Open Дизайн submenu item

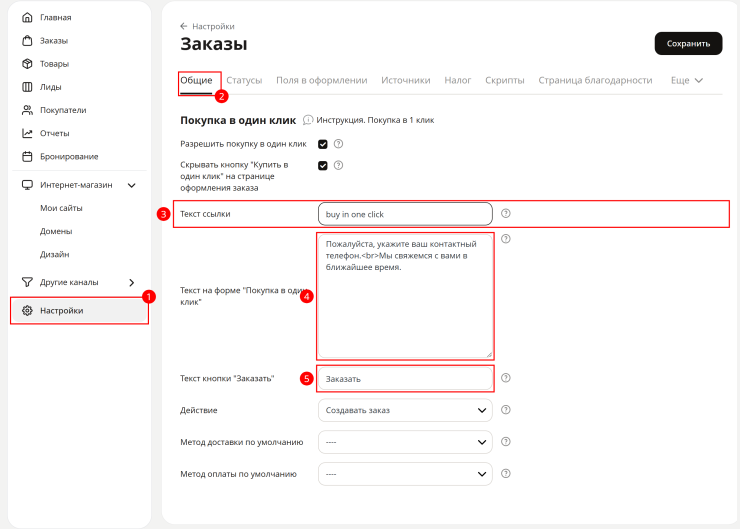[x=55, y=254]
